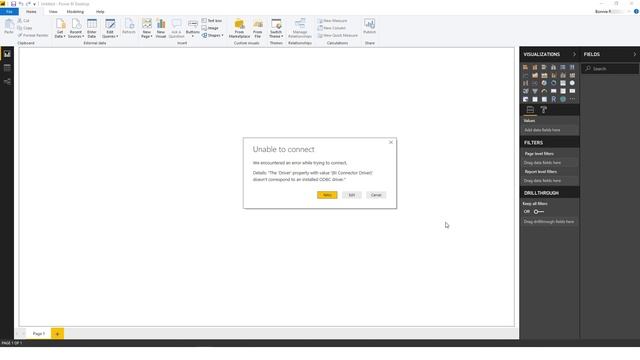Image resolution: width=640 pixels, height=360 pixels.
Task: Click Enter Data in the ribbon
Action: click(92, 29)
